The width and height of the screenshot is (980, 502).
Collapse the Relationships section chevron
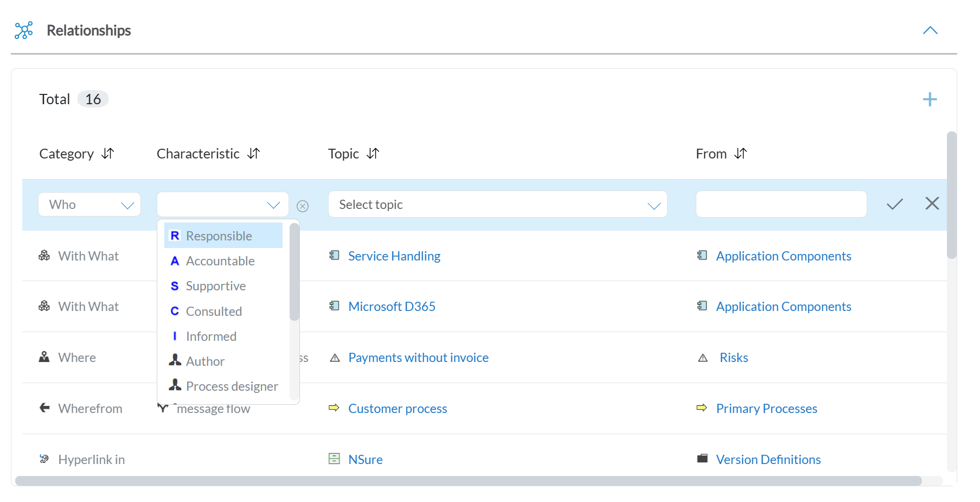pyautogui.click(x=930, y=30)
